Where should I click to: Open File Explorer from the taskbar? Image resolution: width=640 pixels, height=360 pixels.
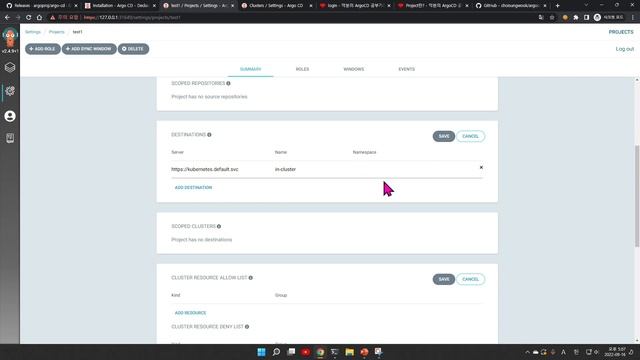349,352
